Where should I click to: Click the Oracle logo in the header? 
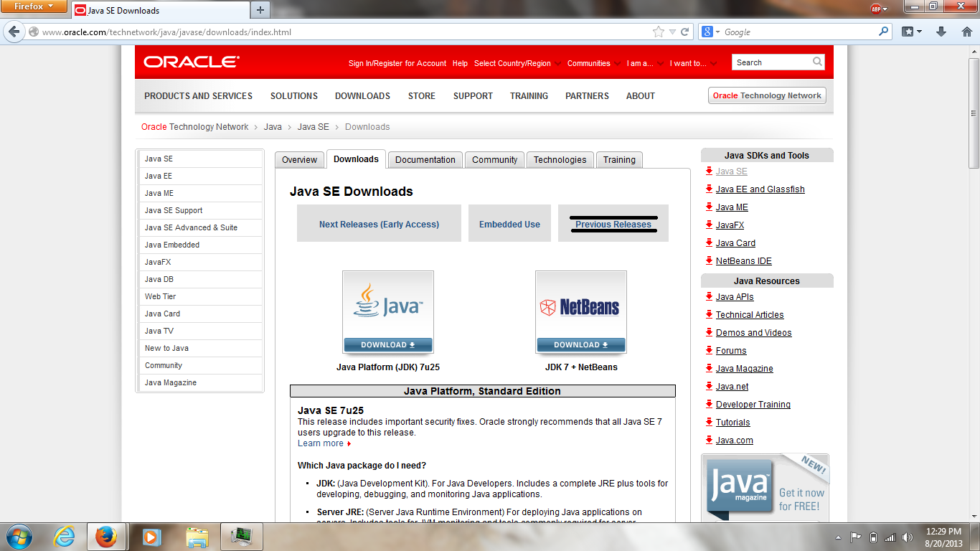click(x=192, y=62)
